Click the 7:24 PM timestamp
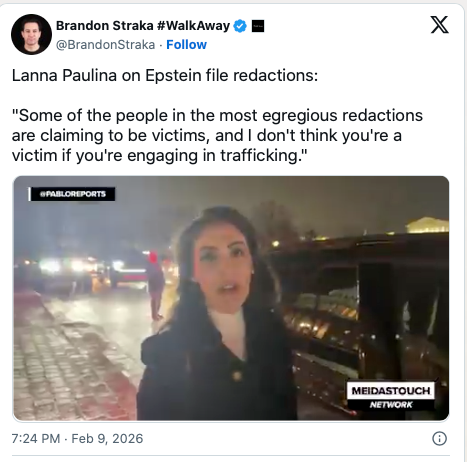 [36, 439]
